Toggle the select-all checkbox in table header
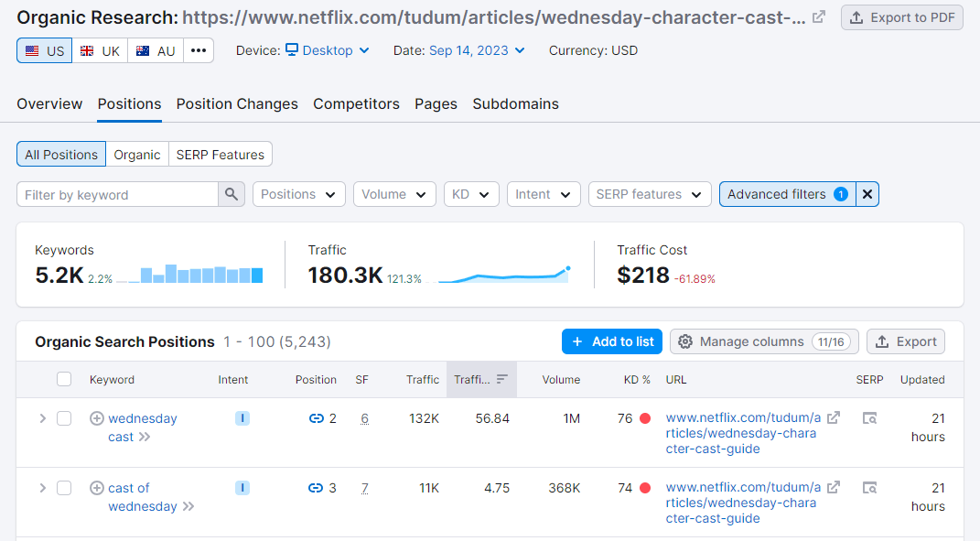The width and height of the screenshot is (980, 541). (x=64, y=379)
